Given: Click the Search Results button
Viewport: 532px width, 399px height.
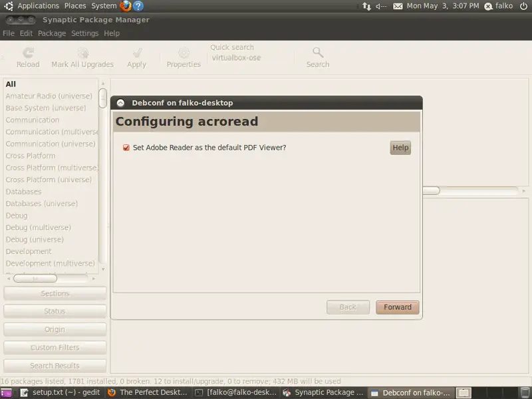Looking at the screenshot, I should 55,366.
